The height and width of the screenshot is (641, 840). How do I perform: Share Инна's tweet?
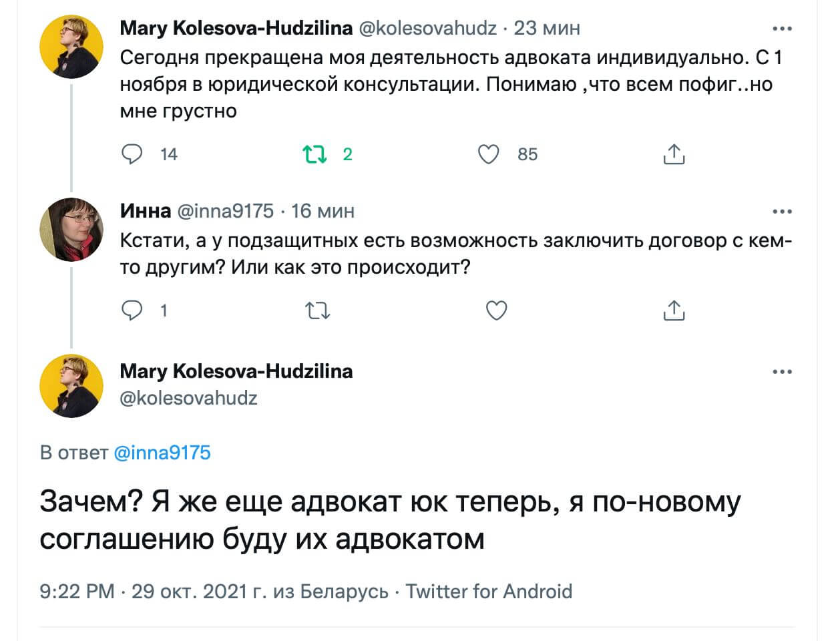(674, 310)
